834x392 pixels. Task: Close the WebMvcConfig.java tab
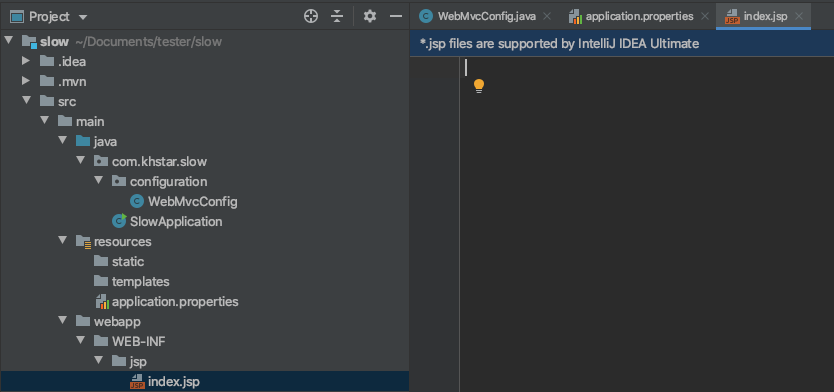[x=548, y=16]
